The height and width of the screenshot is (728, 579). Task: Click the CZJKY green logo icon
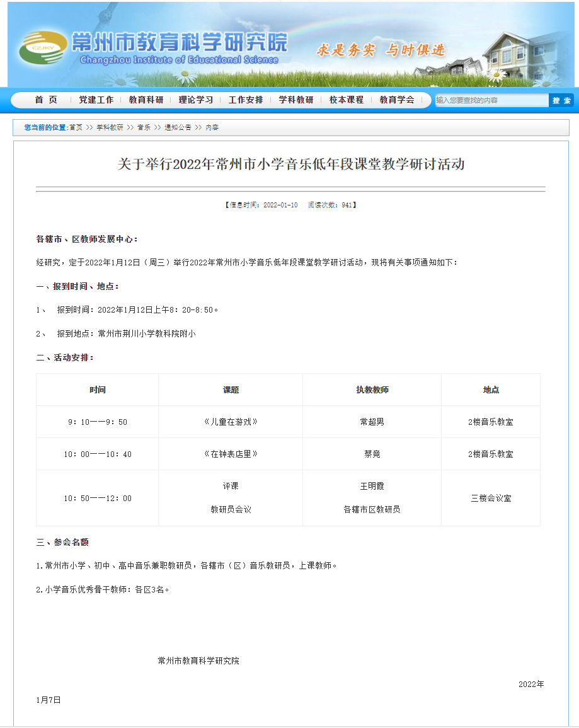42,49
